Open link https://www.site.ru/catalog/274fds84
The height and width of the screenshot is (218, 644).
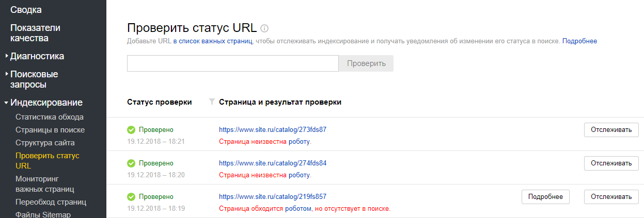coord(273,163)
